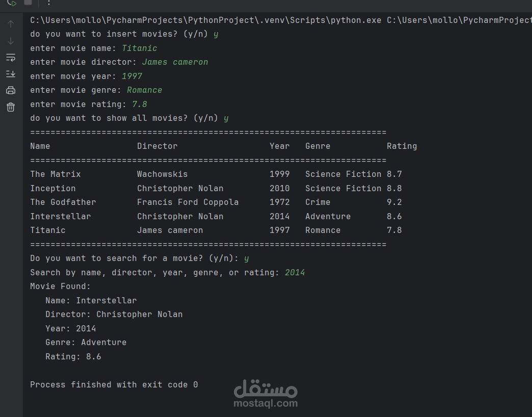This screenshot has height=417, width=532.
Task: Open the vertical three-dot More menu
Action: (x=48, y=3)
